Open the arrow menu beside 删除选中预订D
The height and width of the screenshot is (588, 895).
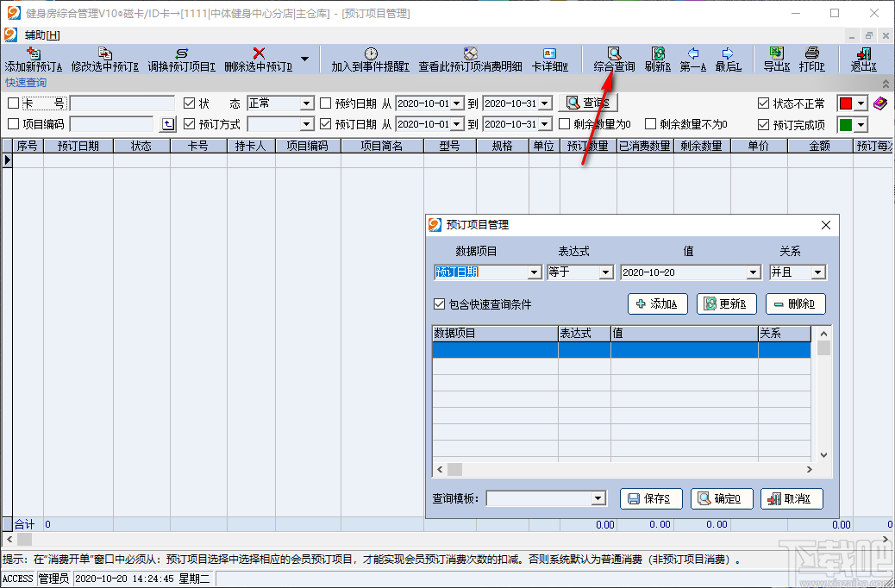click(305, 59)
